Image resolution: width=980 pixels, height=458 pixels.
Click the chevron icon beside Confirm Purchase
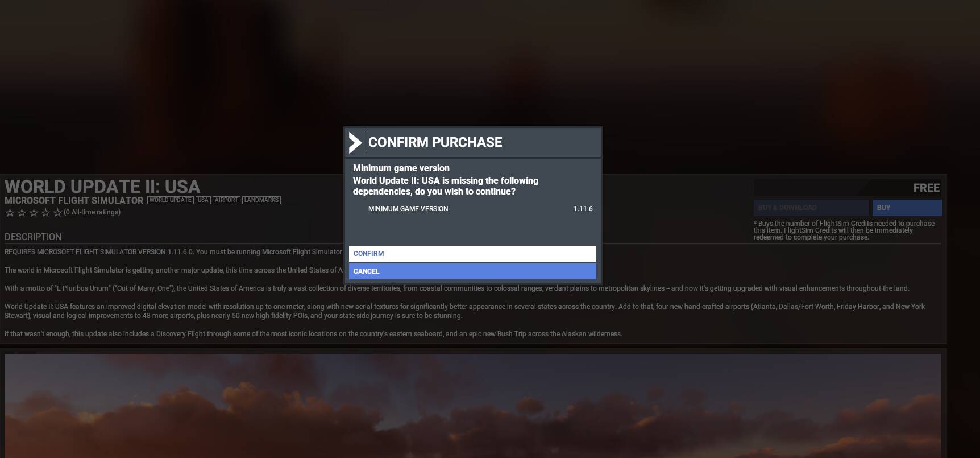click(x=355, y=142)
